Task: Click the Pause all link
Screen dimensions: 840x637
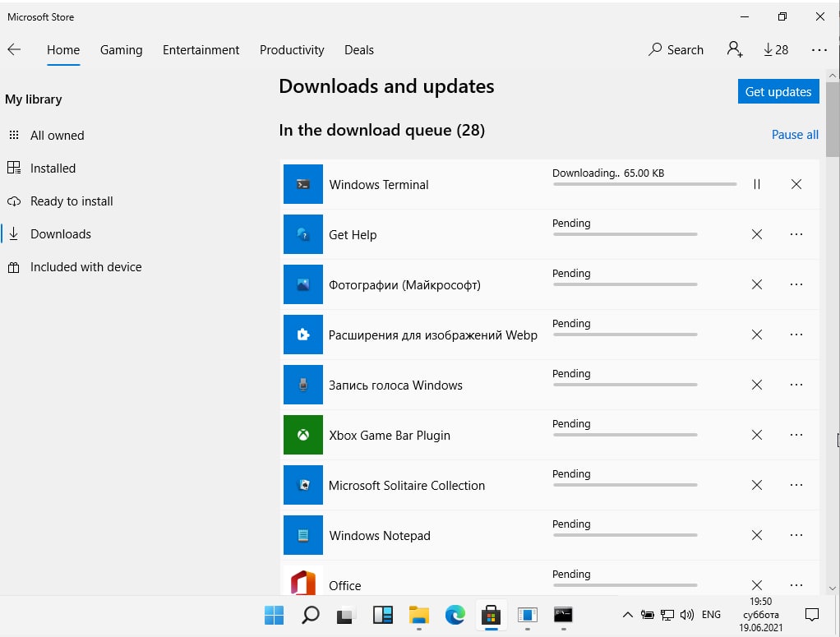Action: pyautogui.click(x=795, y=135)
